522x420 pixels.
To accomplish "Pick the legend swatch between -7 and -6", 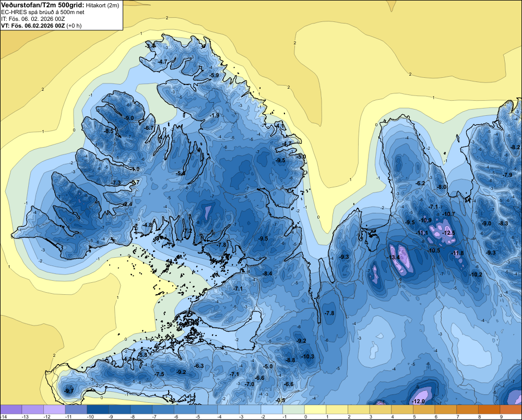I will coord(163,410).
